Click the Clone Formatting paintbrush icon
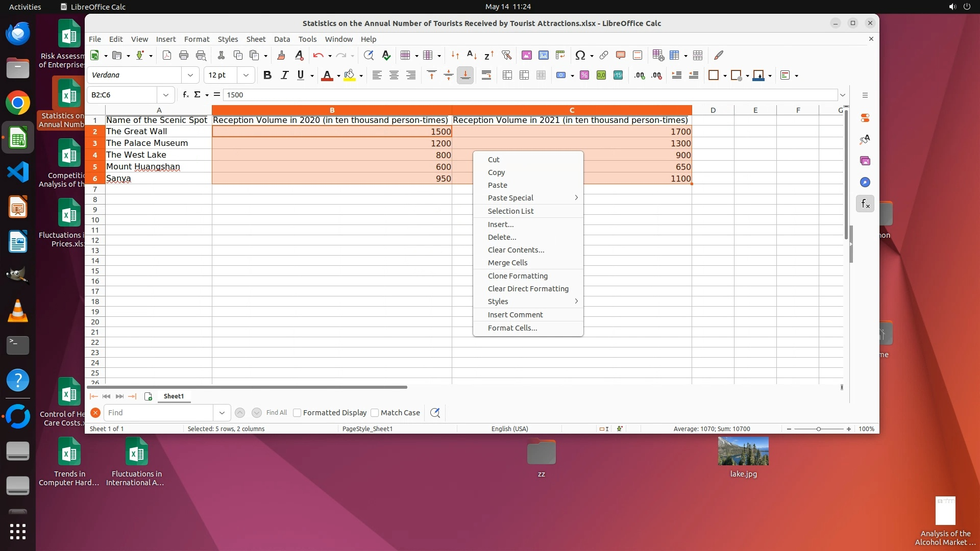 (281, 55)
